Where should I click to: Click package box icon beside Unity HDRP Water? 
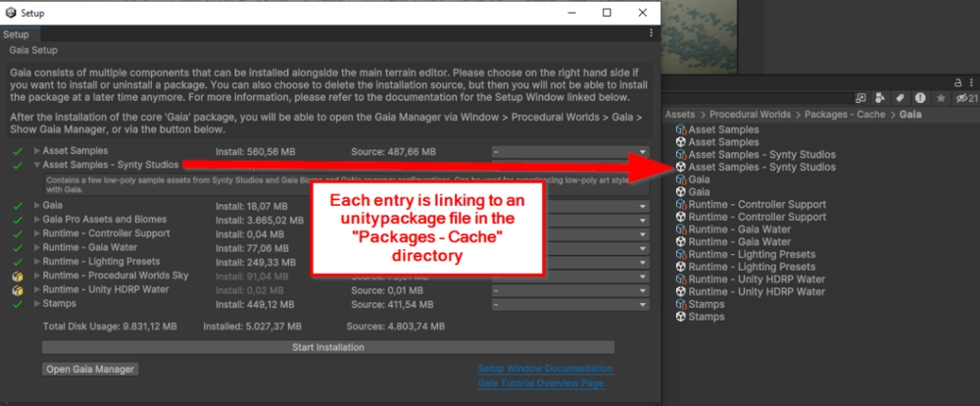pyautogui.click(x=18, y=290)
